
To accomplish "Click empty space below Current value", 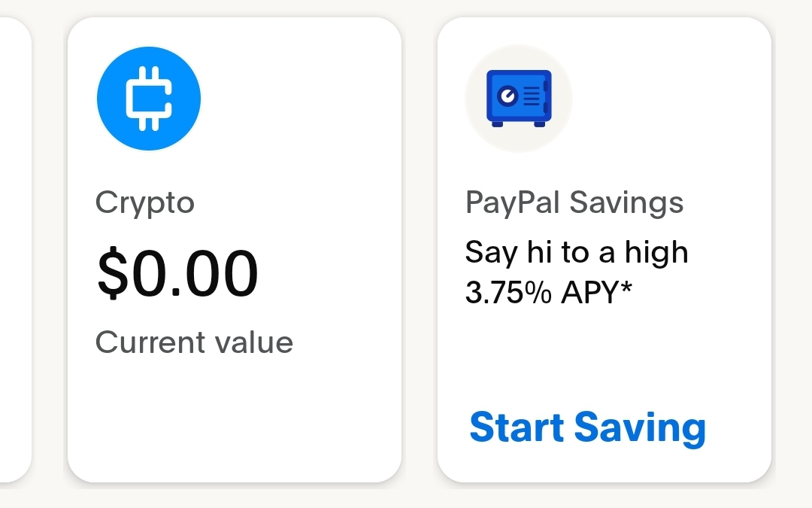I will tap(235, 415).
